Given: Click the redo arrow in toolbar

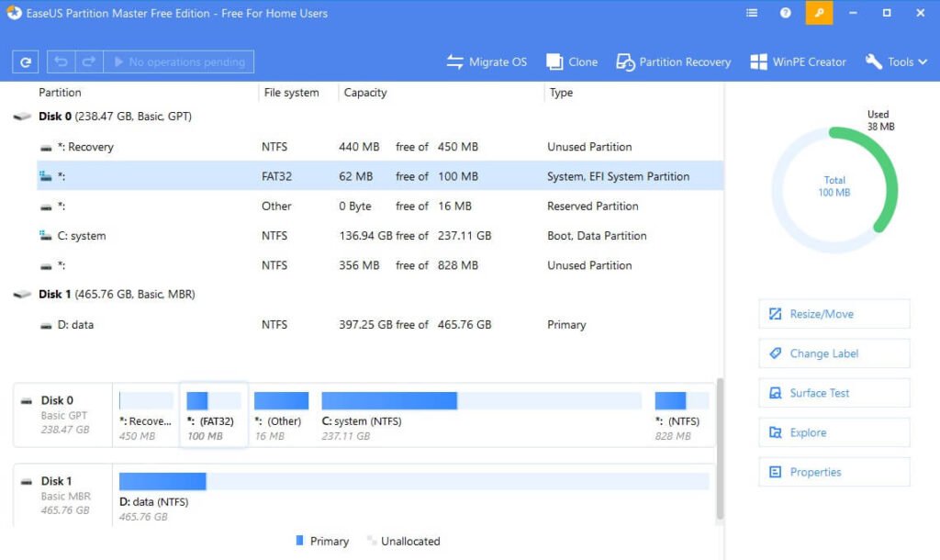Looking at the screenshot, I should [89, 62].
